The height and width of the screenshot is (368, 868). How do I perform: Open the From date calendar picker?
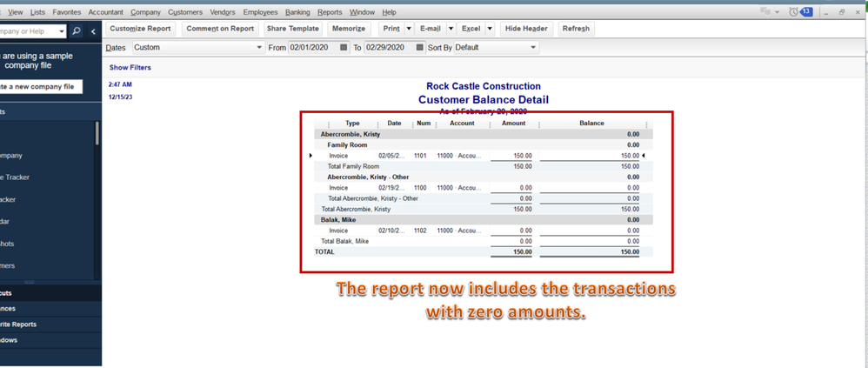click(344, 48)
